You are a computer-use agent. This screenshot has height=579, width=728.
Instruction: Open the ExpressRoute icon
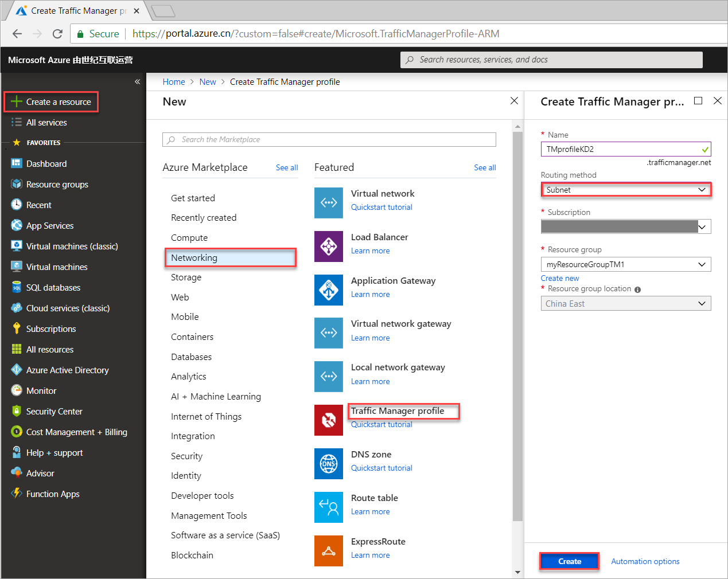329,551
